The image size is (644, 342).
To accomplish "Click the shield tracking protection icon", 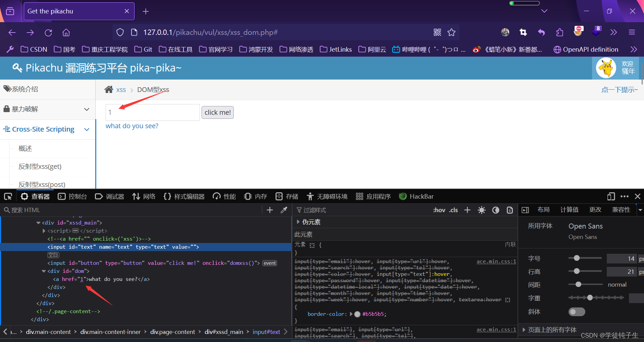I will click(120, 32).
